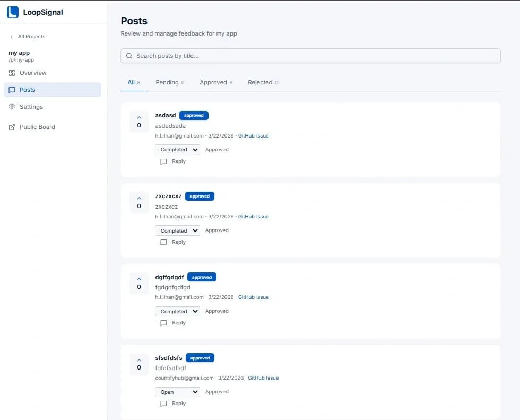Click the Settings gear icon in sidebar
Screen dimensions: 520x420
pos(12,107)
